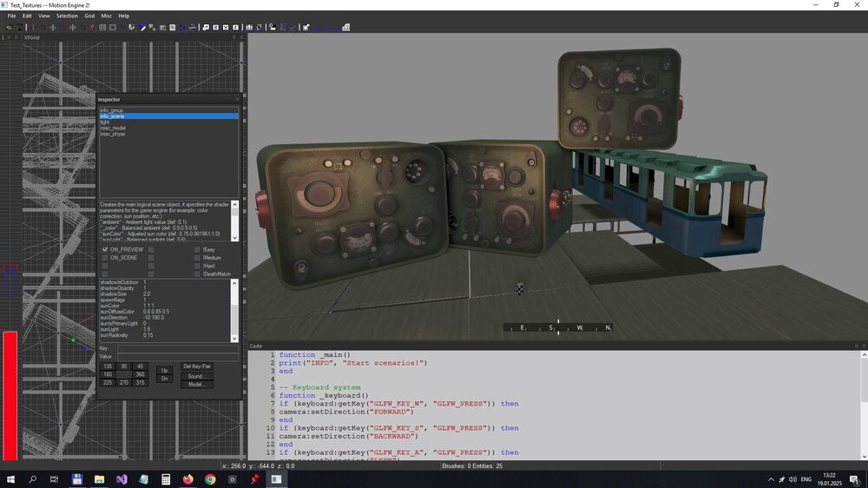Open the Calculator from the taskbar
This screenshot has height=488, width=868.
click(166, 478)
